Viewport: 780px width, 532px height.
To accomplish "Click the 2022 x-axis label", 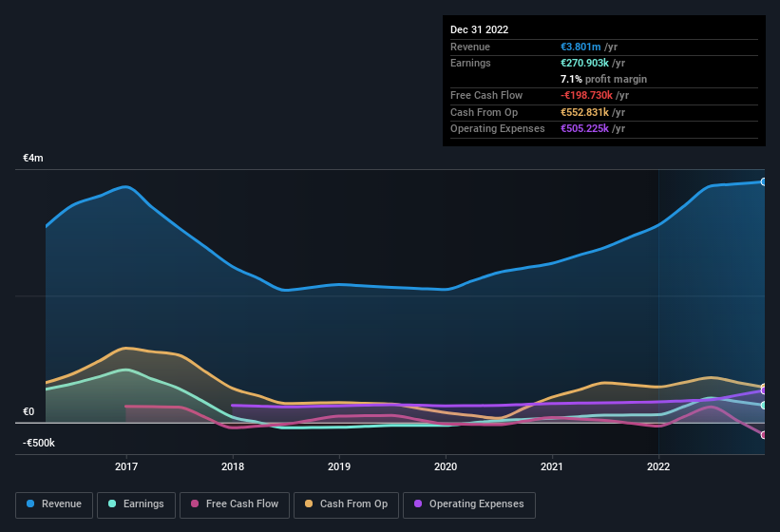I will click(658, 466).
